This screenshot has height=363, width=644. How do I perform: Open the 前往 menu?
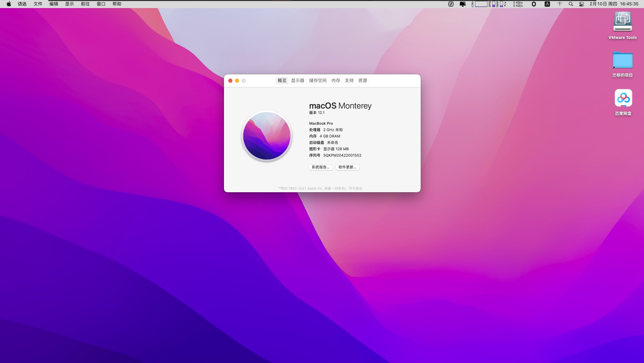[85, 4]
